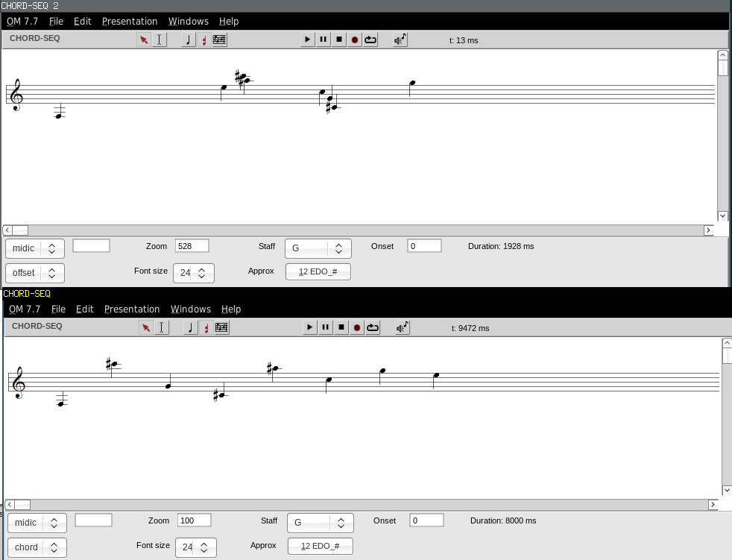Start recording in lower CHORD-SEQ window
This screenshot has height=560, width=732.
click(357, 327)
